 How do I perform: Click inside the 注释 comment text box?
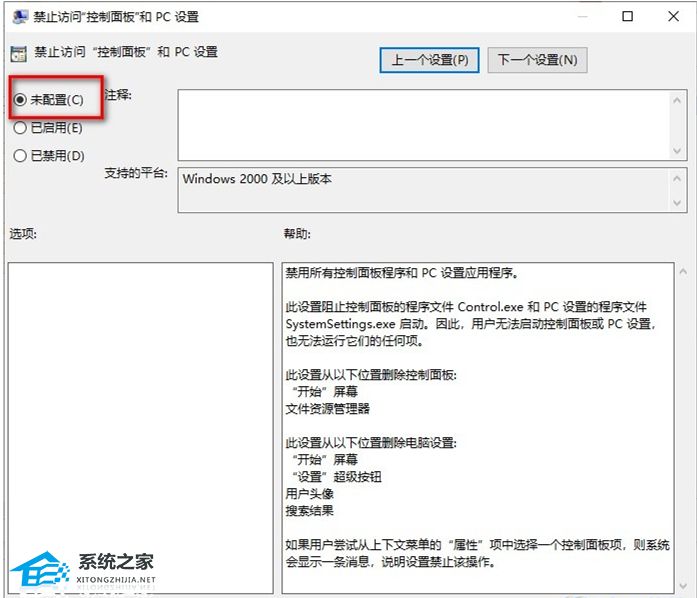(x=420, y=124)
